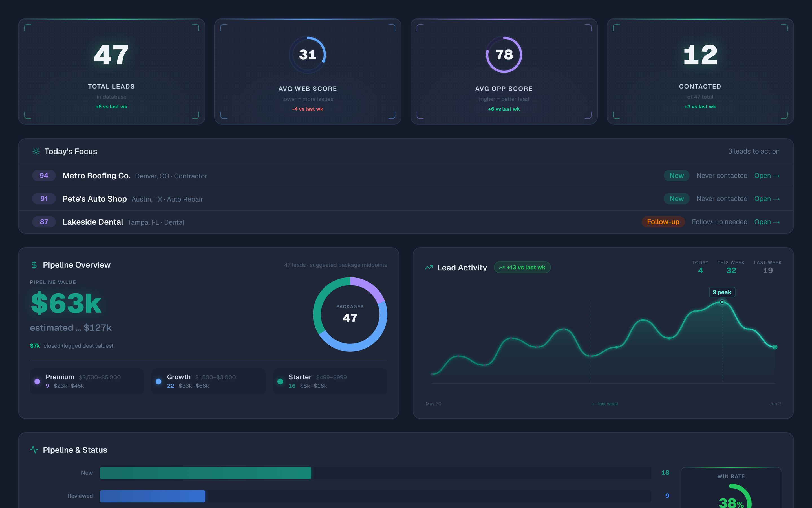Click the Lakeside Dental name
812x508 pixels.
(92, 222)
